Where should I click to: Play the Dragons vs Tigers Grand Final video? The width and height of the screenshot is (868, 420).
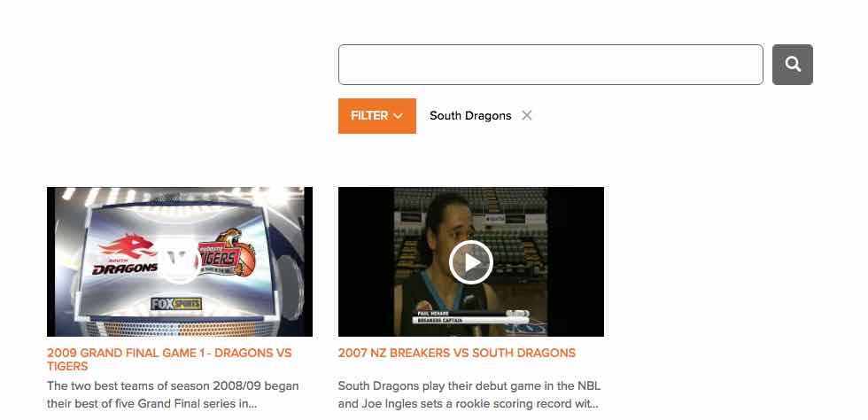coord(179,261)
